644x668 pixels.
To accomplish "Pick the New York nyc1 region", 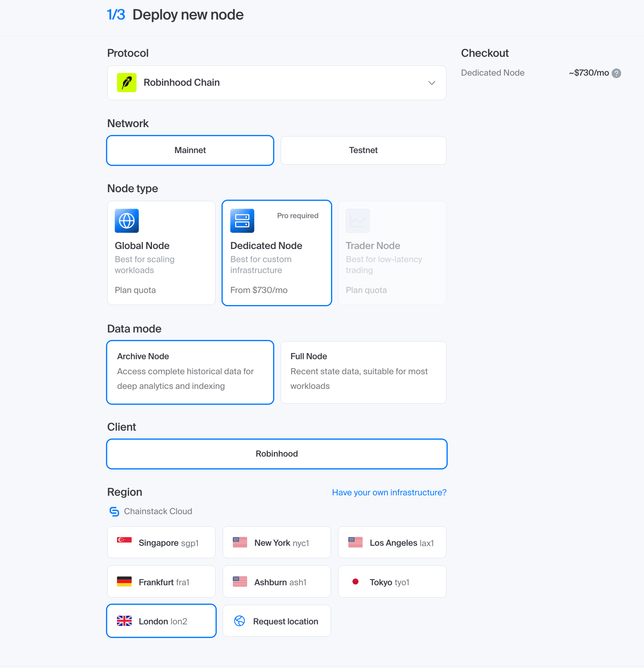I will 277,542.
